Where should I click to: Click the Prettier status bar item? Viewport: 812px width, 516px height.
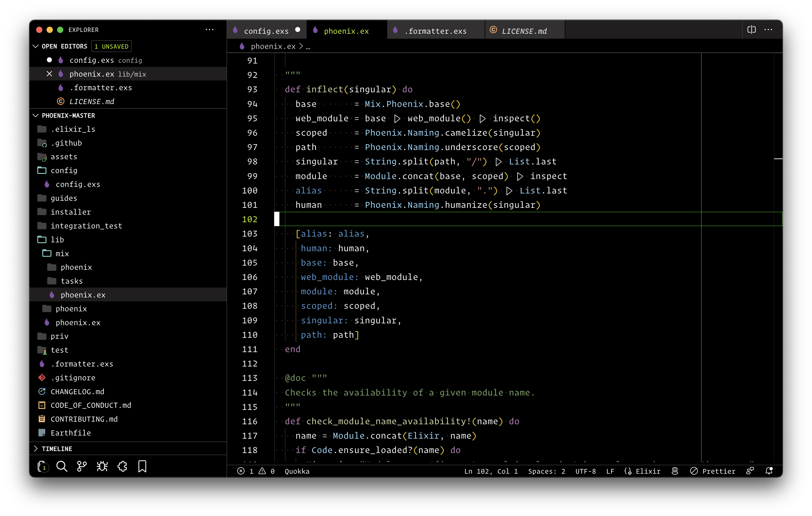tap(713, 471)
